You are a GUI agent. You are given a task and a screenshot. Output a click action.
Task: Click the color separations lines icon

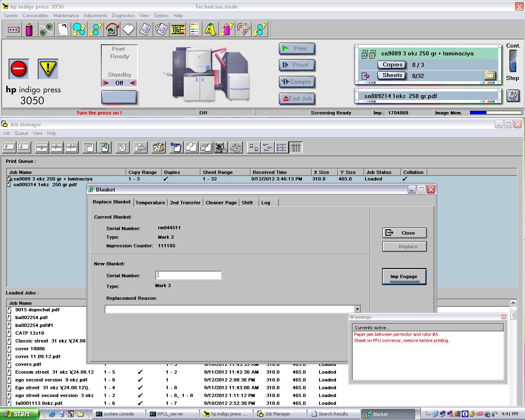tap(194, 30)
